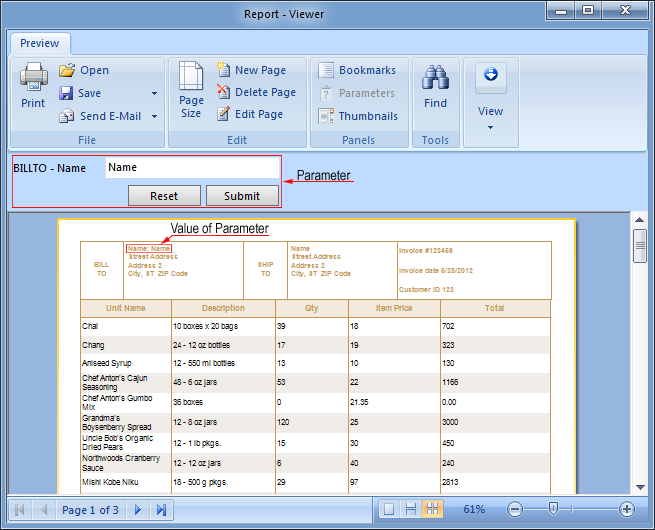Open a report file with Open button
The image size is (655, 530).
tap(84, 70)
